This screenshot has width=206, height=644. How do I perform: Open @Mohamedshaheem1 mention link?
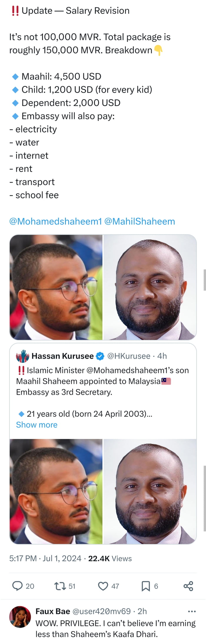click(x=55, y=221)
